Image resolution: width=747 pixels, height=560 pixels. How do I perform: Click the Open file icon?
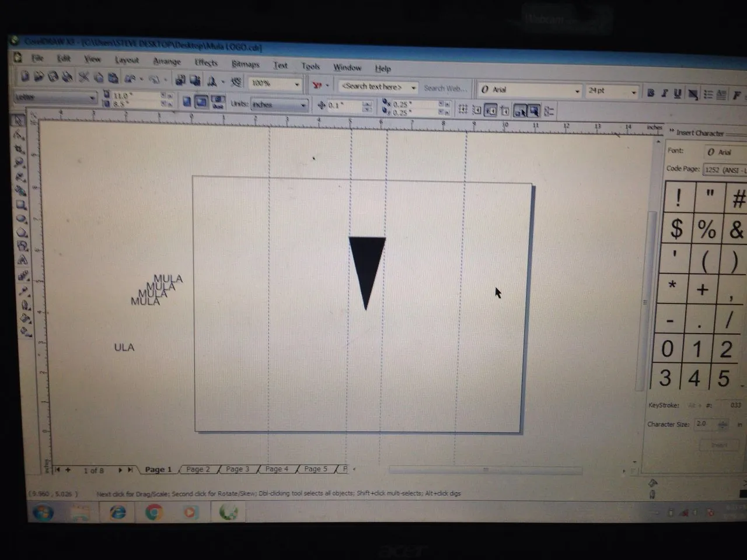tap(39, 76)
